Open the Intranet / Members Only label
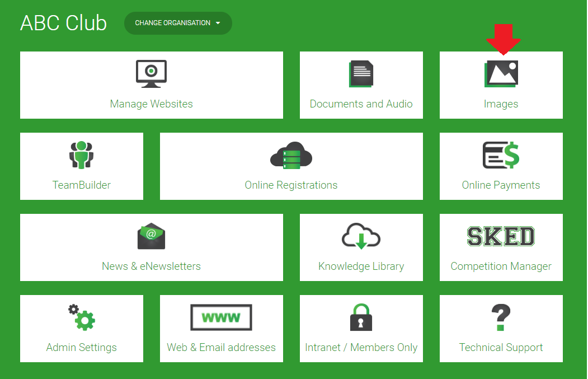Image resolution: width=588 pixels, height=379 pixels. 361,348
